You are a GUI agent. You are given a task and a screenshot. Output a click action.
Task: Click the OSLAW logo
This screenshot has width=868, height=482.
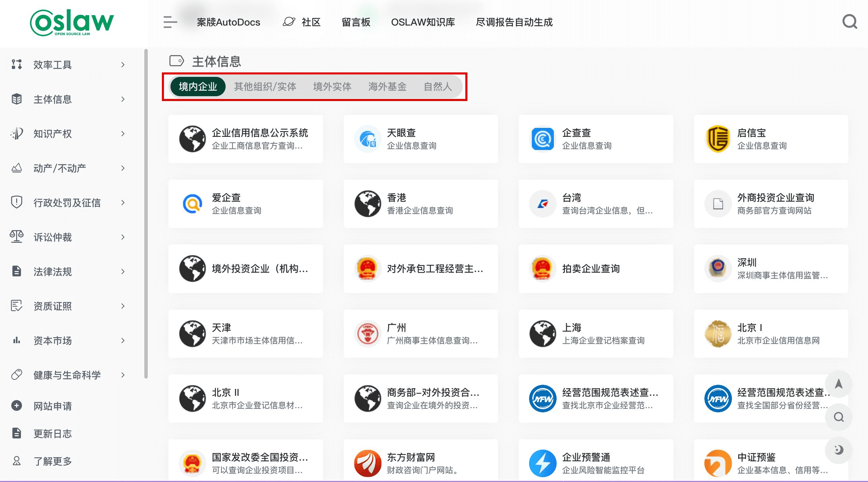(x=72, y=22)
